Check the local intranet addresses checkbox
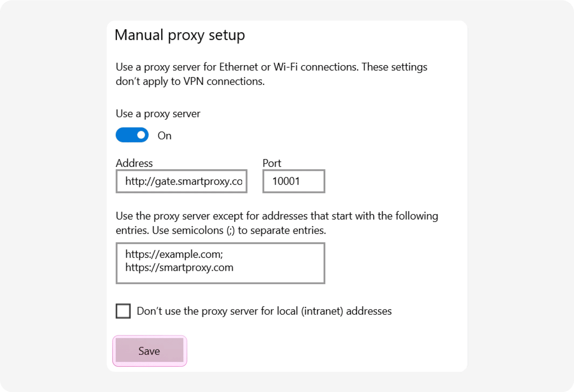 click(123, 311)
